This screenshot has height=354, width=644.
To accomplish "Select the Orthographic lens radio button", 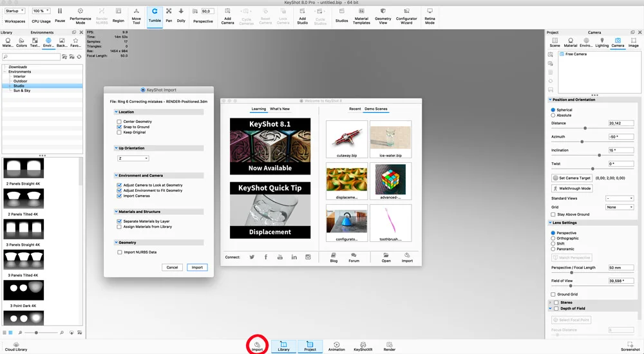I will coord(553,238).
